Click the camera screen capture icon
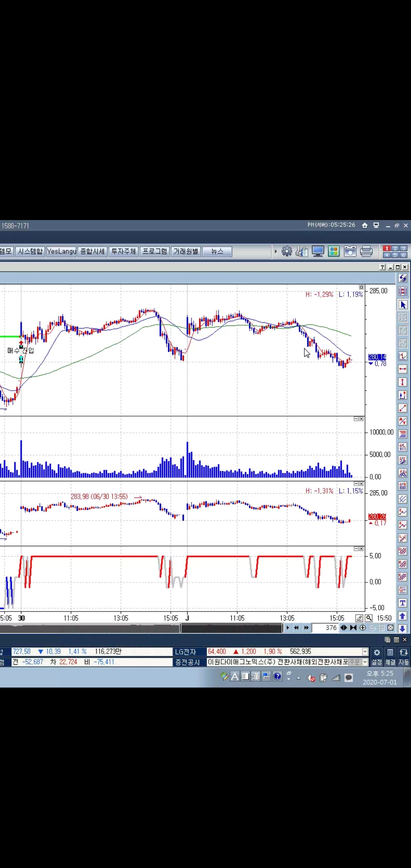Viewport: 411px width, 868px height. point(350,251)
